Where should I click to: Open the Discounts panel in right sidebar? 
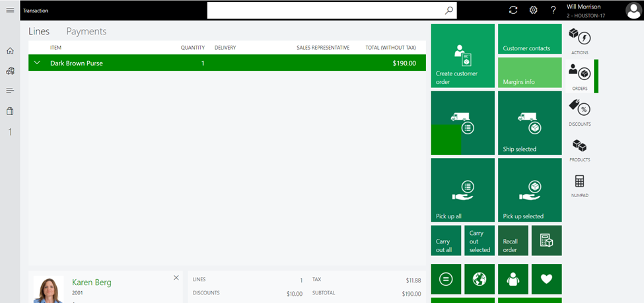pos(579,111)
